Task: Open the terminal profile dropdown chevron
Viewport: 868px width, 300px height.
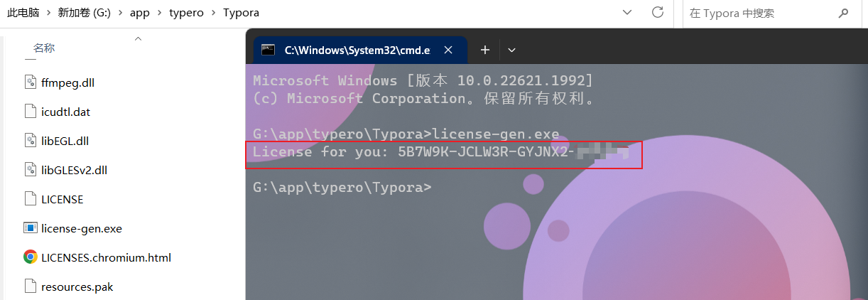Action: (x=511, y=50)
